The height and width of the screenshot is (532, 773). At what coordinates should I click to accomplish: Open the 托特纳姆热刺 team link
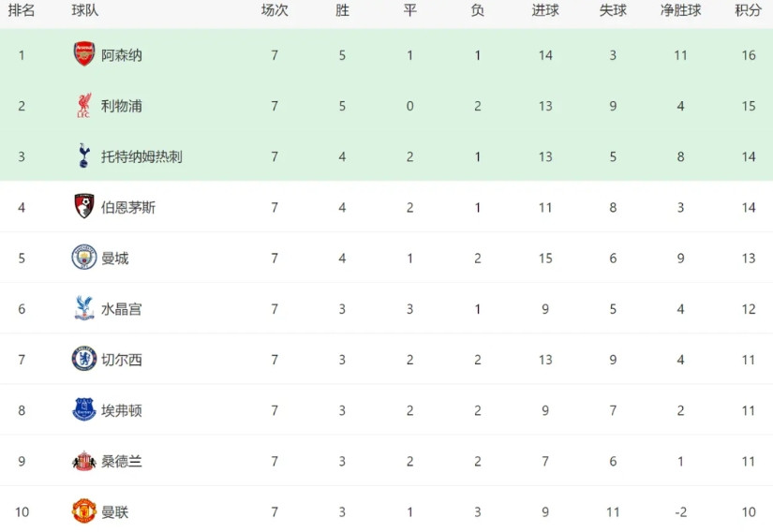click(x=141, y=156)
